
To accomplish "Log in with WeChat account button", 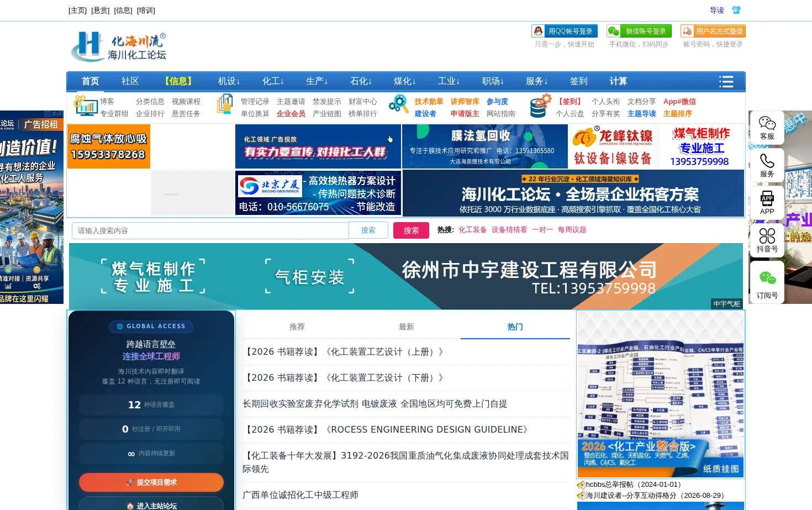I will point(639,31).
